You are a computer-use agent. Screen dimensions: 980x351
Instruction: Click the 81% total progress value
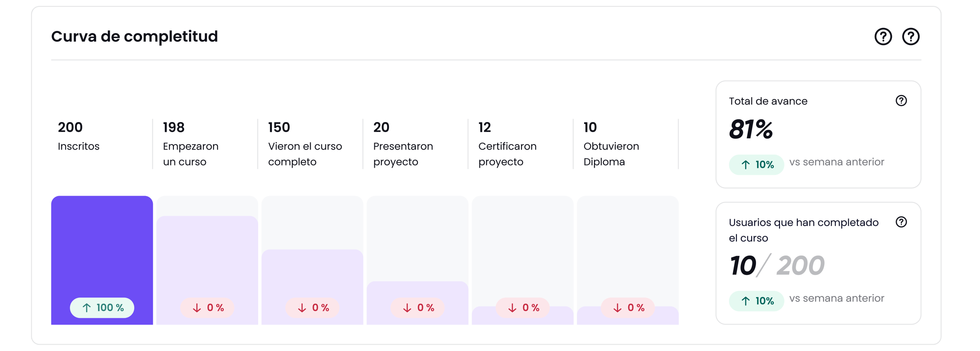[x=751, y=130]
